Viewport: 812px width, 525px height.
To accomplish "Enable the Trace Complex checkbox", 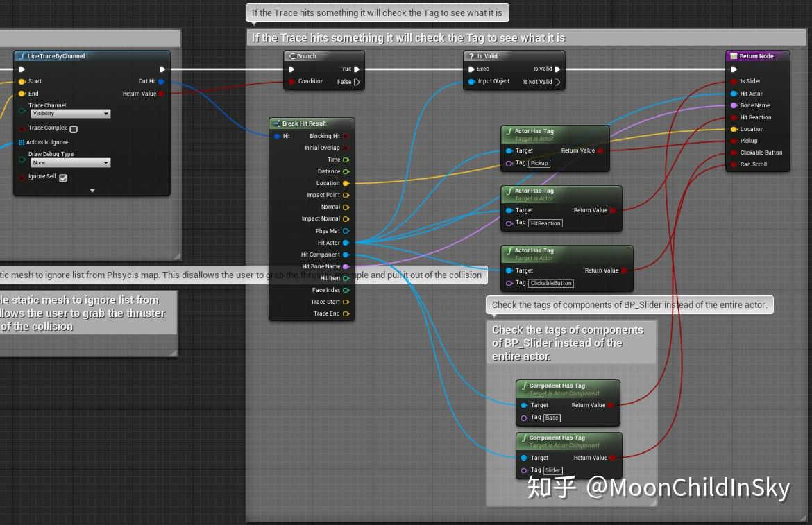I will [x=74, y=129].
